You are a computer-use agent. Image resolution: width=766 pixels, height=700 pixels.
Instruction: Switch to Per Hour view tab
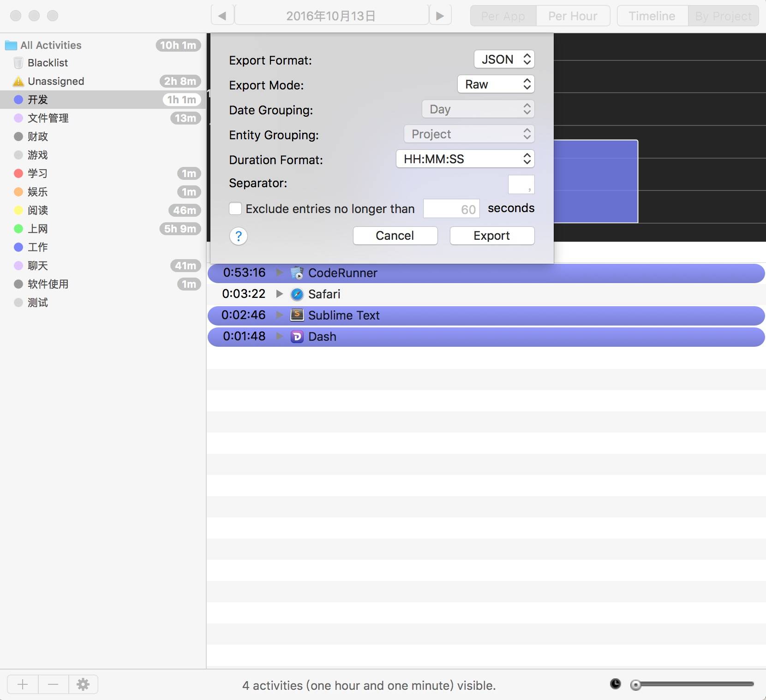tap(573, 16)
